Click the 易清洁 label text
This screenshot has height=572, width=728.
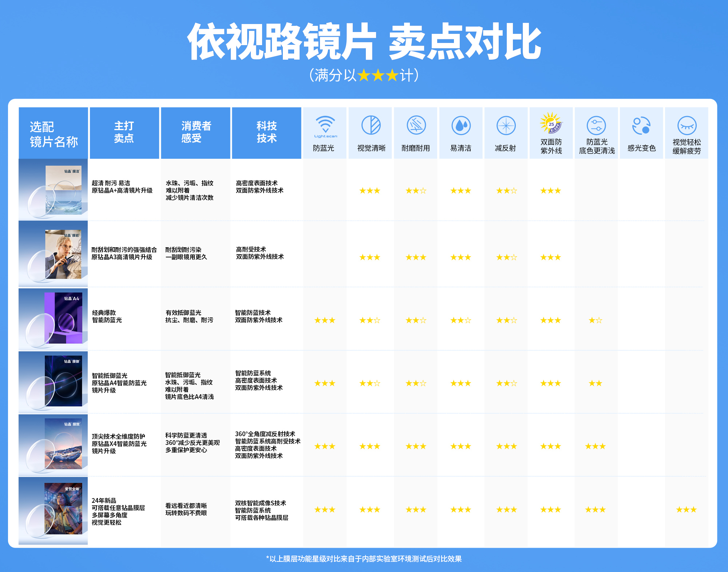(x=461, y=148)
